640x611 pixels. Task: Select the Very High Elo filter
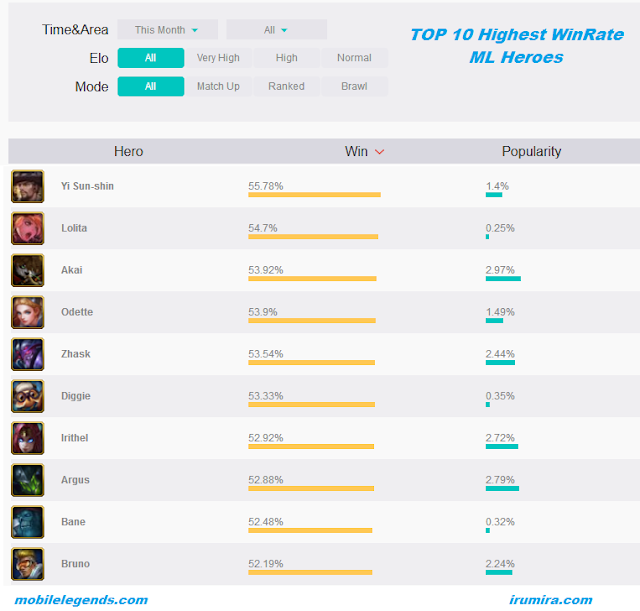pyautogui.click(x=218, y=58)
